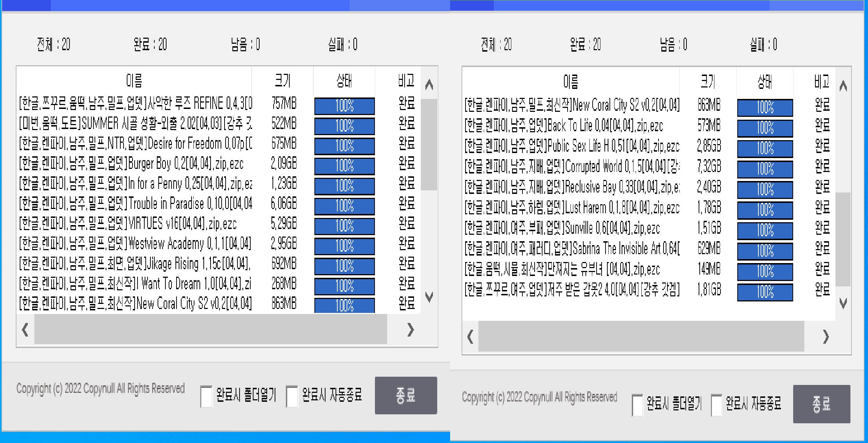Click the left window's horizontal scroll left arrow

pos(25,329)
